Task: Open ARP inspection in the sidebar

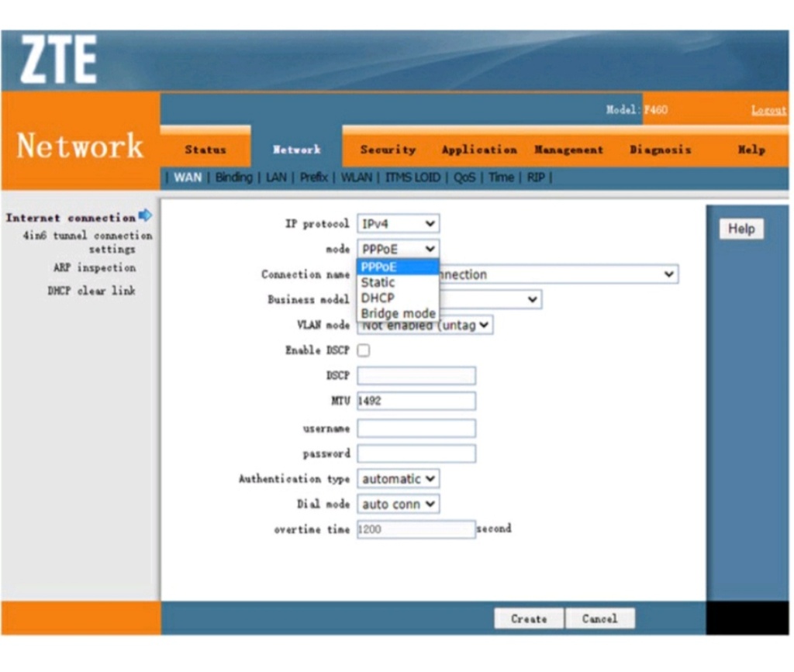Action: pos(95,267)
